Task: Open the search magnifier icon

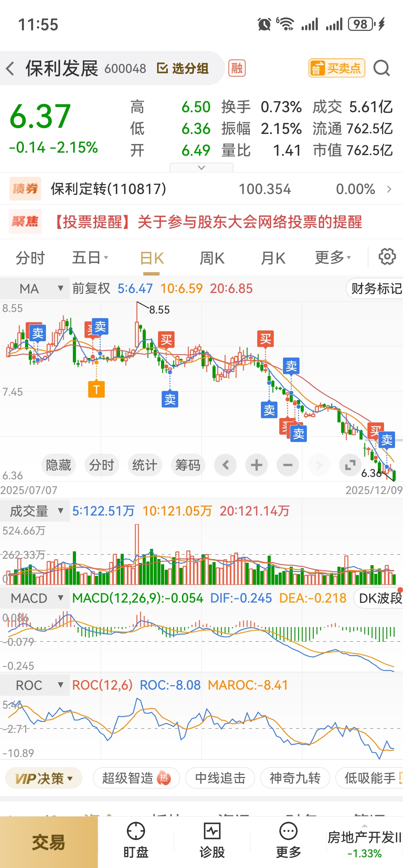Action: click(382, 68)
